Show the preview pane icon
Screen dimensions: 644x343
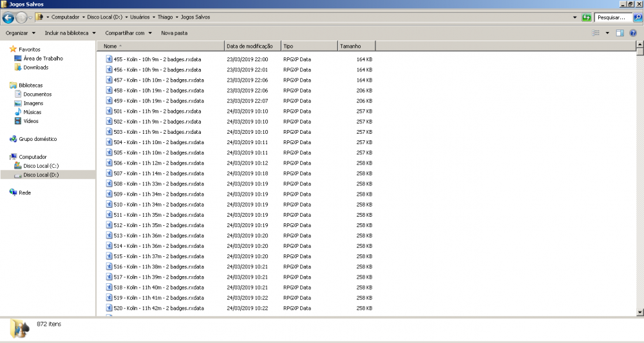click(x=620, y=33)
